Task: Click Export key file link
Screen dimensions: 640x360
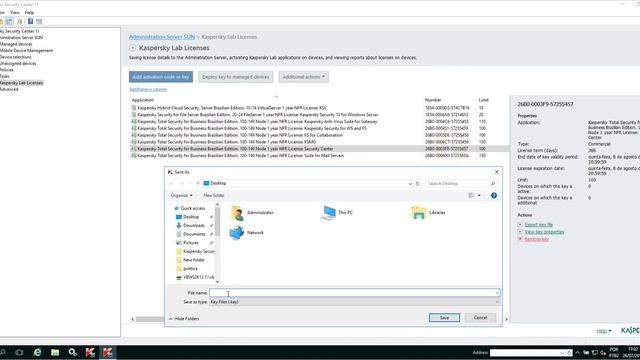Action: [x=538, y=224]
